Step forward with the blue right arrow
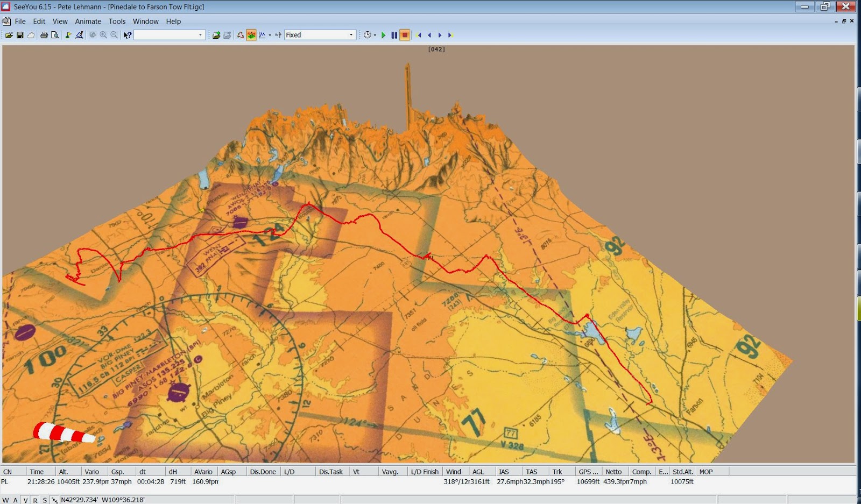This screenshot has height=504, width=861. click(x=440, y=35)
